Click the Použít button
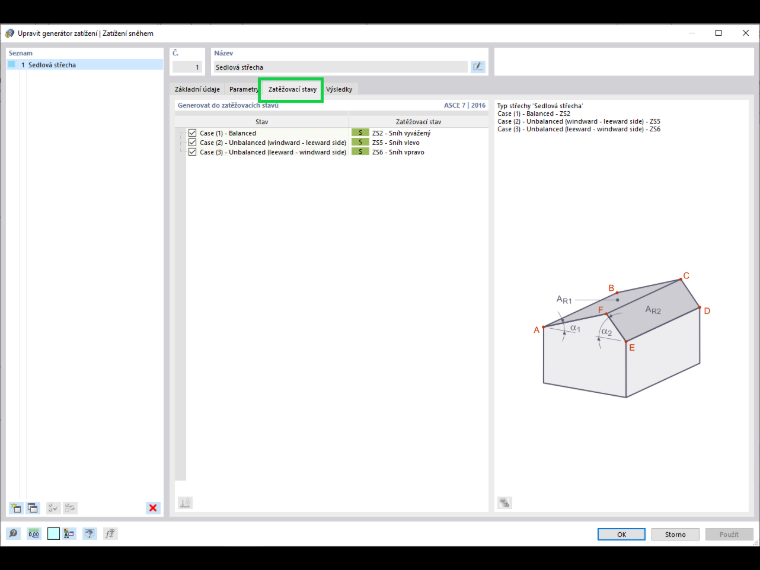Viewport: 760px width, 570px height. point(729,534)
